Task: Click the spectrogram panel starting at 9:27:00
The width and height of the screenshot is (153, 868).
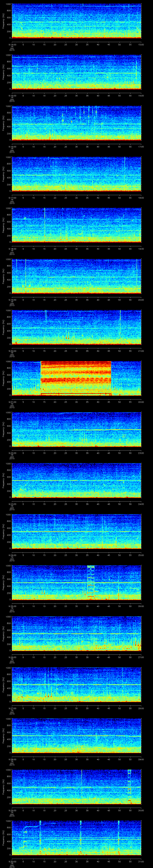Action: coord(77,685)
